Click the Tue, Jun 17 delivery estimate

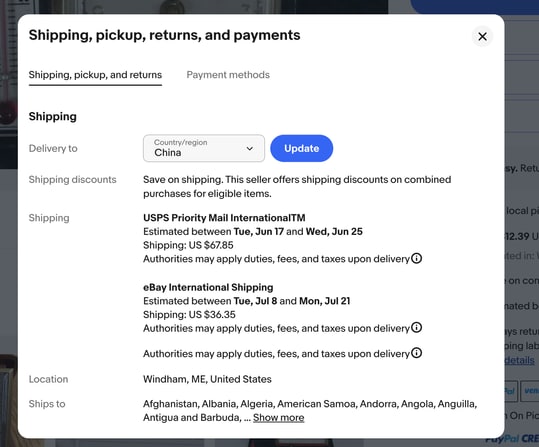pos(258,231)
